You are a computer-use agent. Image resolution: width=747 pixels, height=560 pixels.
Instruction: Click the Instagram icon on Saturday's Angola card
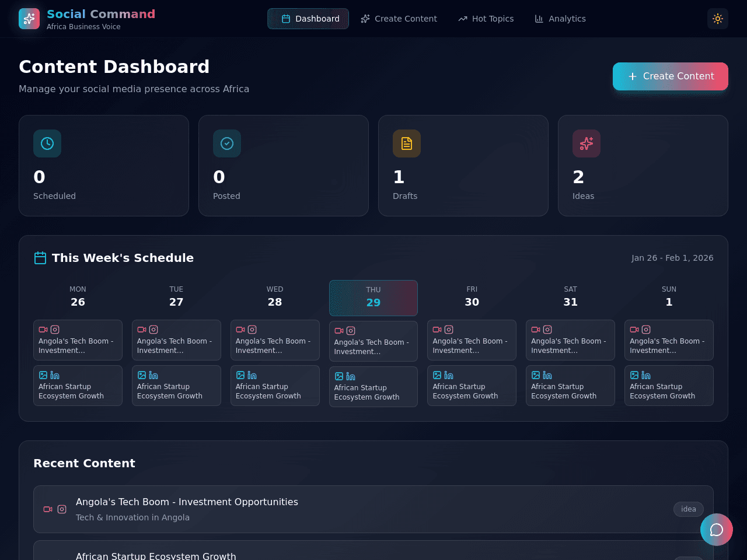pos(547,330)
